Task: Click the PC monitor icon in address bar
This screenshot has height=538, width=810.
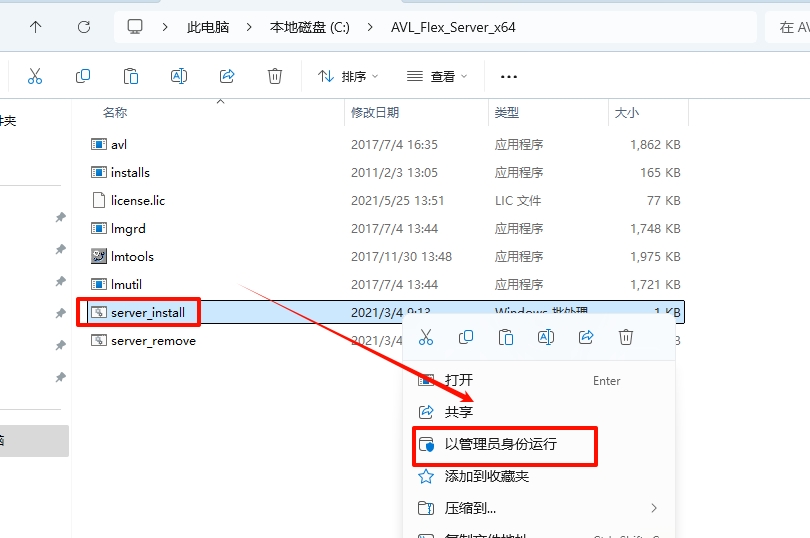Action: 135,27
